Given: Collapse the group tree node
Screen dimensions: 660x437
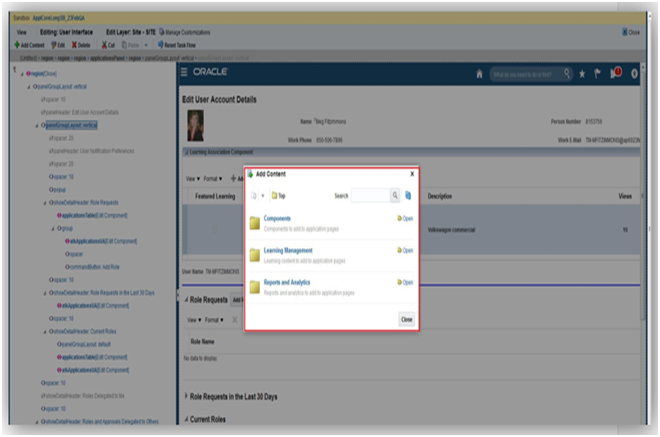Looking at the screenshot, I should [x=53, y=229].
